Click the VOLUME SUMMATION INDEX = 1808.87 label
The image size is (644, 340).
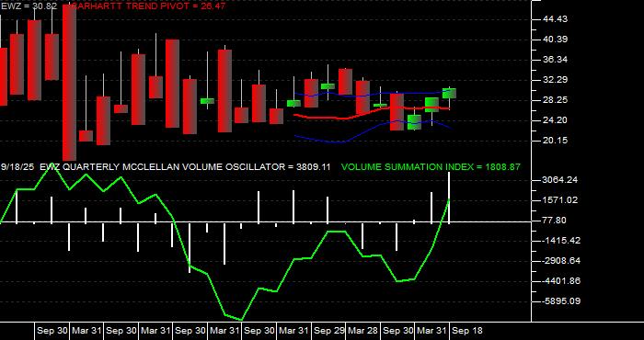pyautogui.click(x=431, y=167)
